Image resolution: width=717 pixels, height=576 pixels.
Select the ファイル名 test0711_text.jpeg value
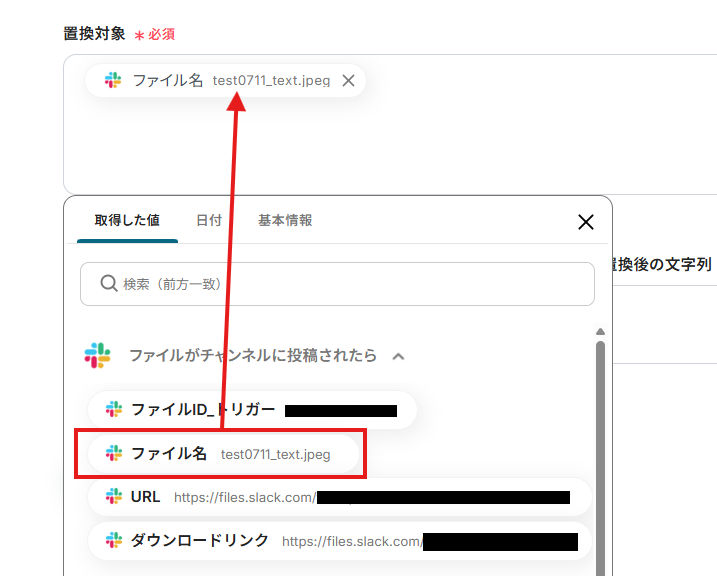click(223, 454)
